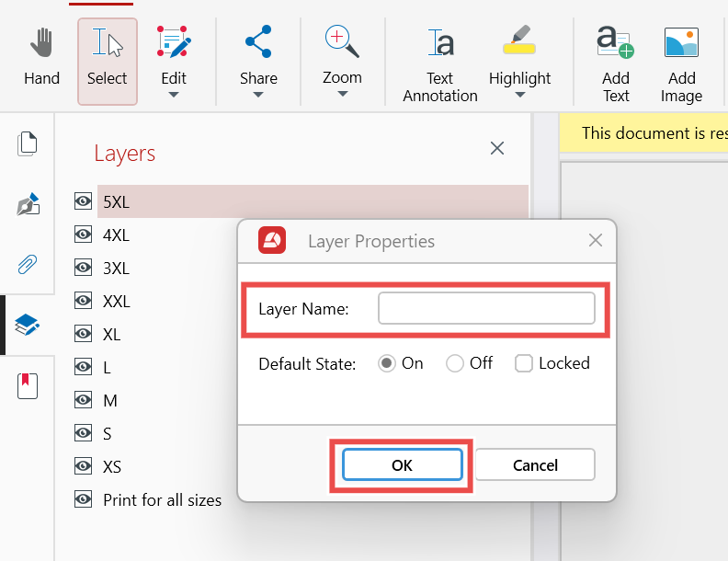Close the Layer Properties dialog

(596, 241)
